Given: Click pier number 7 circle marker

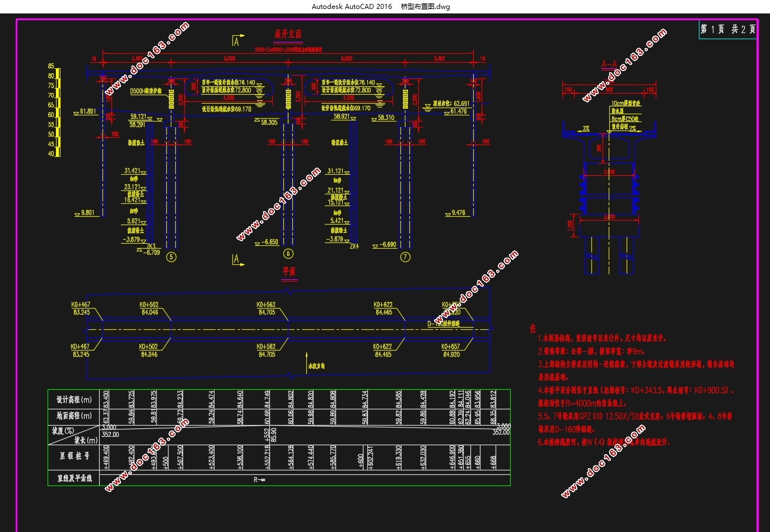Looking at the screenshot, I should click(x=405, y=257).
